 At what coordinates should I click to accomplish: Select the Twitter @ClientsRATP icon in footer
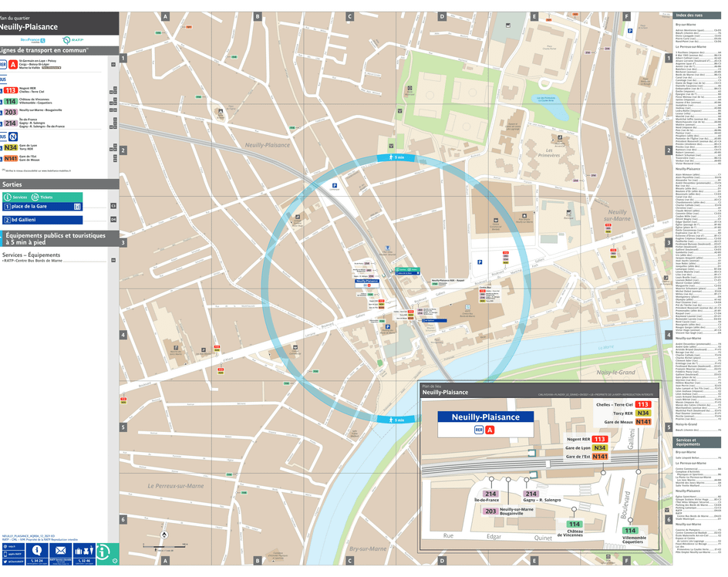tap(5, 562)
